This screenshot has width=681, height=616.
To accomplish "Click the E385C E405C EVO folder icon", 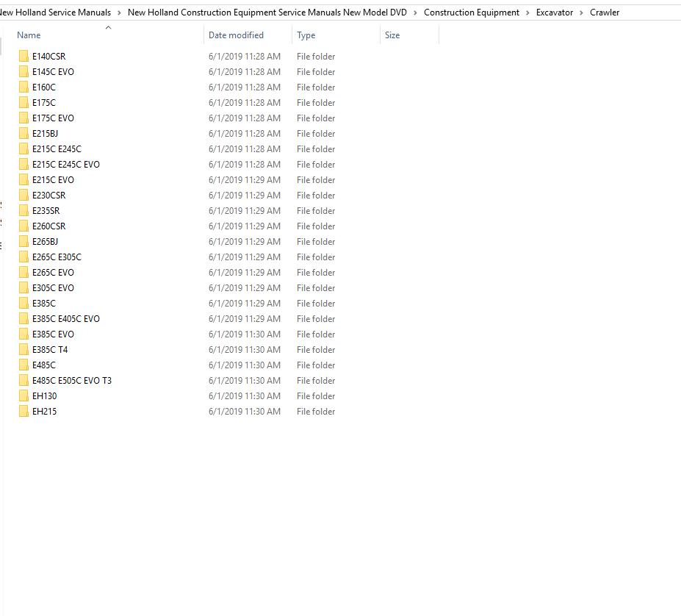I will (x=24, y=318).
